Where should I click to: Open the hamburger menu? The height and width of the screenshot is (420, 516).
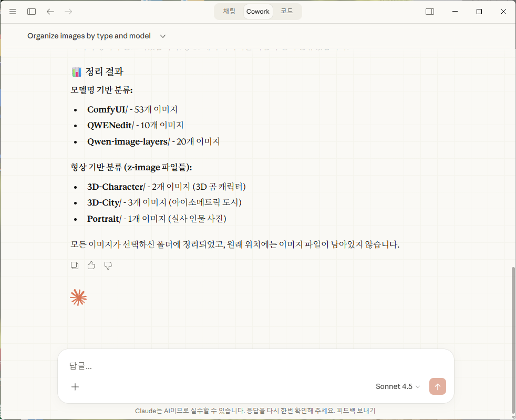(x=13, y=12)
